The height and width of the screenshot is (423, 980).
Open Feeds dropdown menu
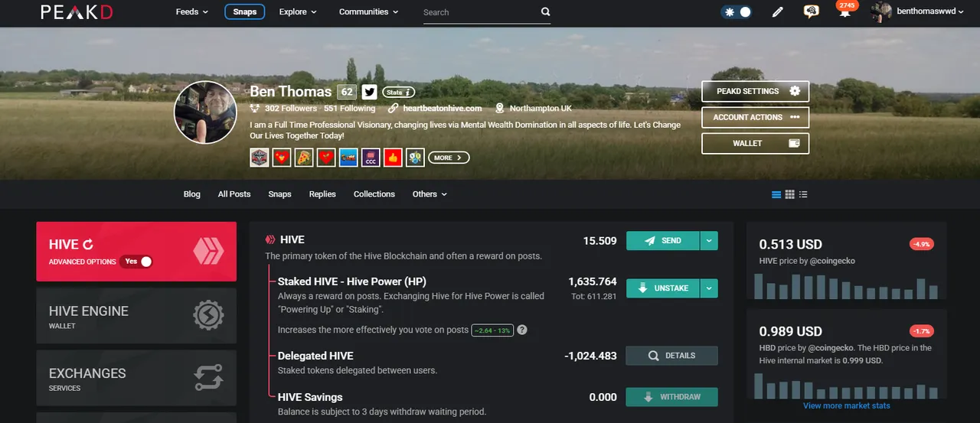192,12
